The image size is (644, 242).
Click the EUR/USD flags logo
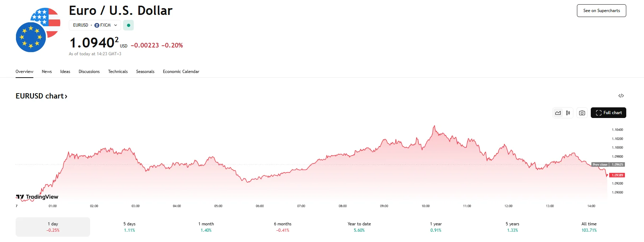pyautogui.click(x=38, y=30)
